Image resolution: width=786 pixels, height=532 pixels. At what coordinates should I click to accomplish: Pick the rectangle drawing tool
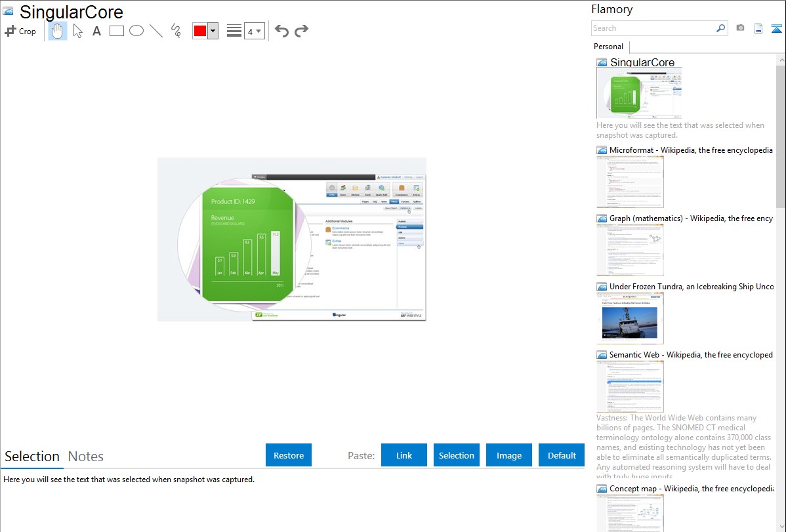116,31
